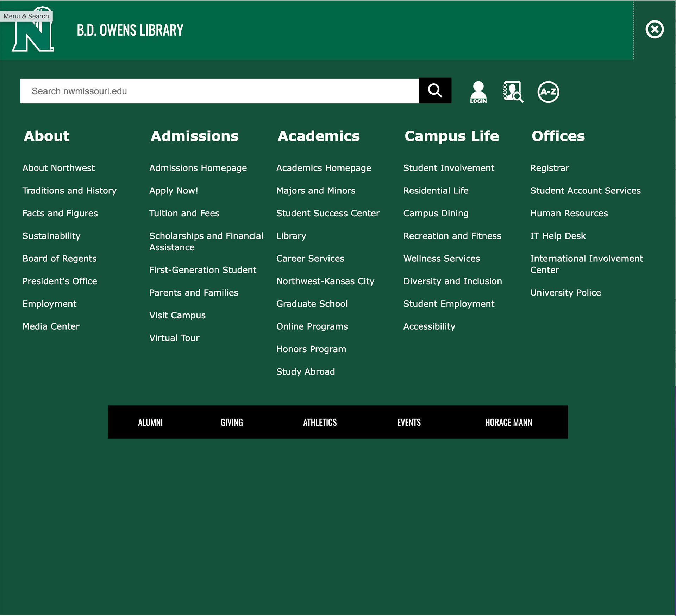Open International Involvement Center link
Screen dimensions: 676x616
tap(587, 264)
